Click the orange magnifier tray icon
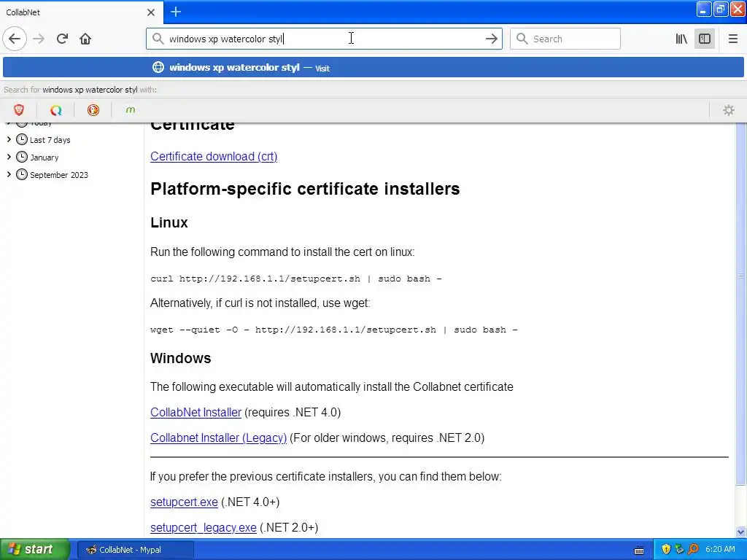Image resolution: width=747 pixels, height=560 pixels. click(x=693, y=550)
